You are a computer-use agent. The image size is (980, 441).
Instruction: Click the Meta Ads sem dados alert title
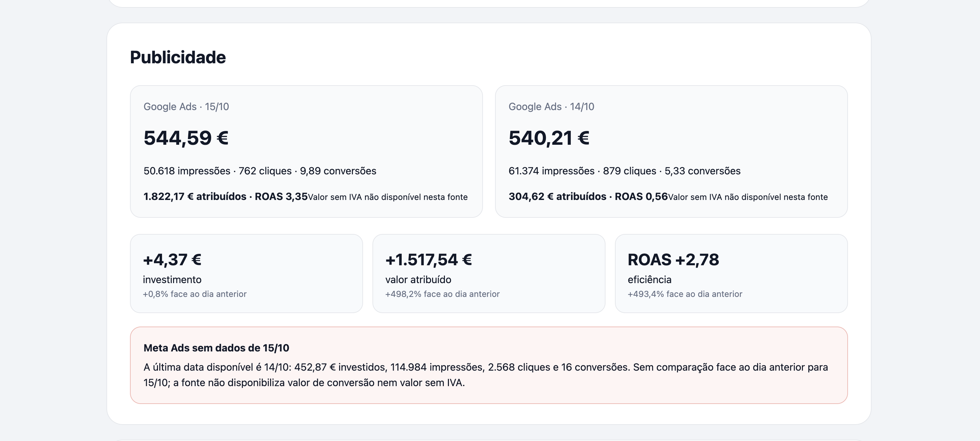click(217, 348)
